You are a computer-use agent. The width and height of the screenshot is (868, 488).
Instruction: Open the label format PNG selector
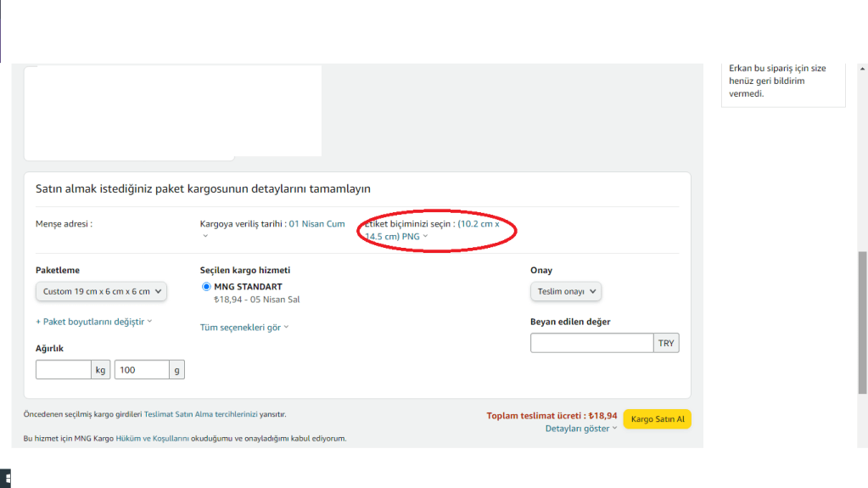(x=416, y=237)
